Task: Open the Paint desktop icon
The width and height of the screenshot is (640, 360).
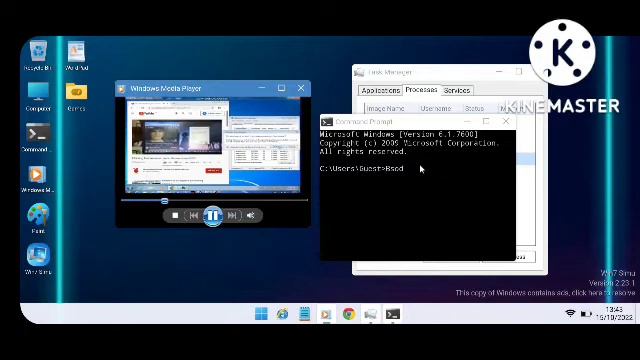Action: 38,218
